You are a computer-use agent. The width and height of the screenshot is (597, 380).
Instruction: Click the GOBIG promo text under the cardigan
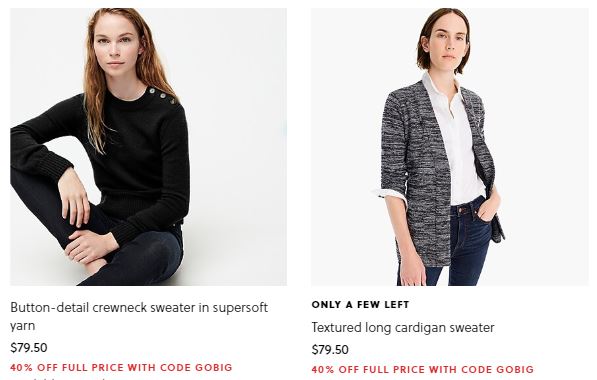point(423,369)
